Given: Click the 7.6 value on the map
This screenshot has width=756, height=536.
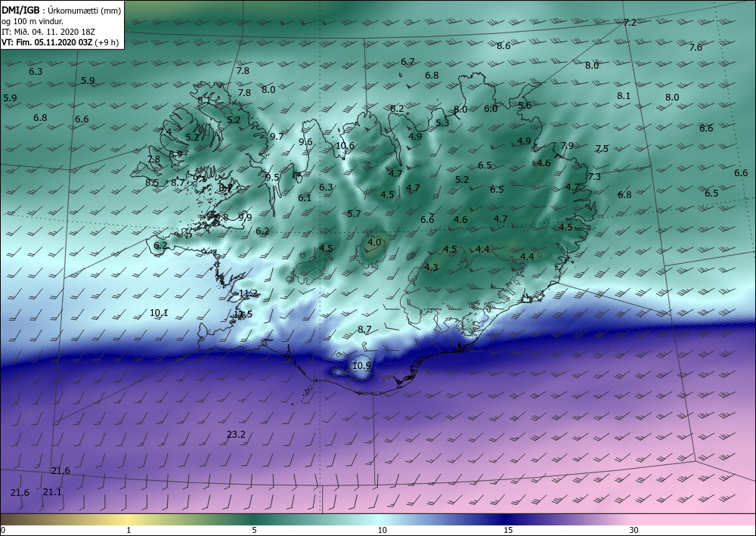Looking at the screenshot, I should pos(696,47).
